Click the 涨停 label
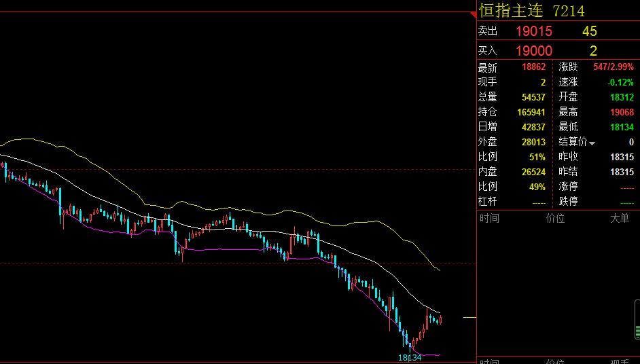The width and height of the screenshot is (640, 364). (568, 187)
